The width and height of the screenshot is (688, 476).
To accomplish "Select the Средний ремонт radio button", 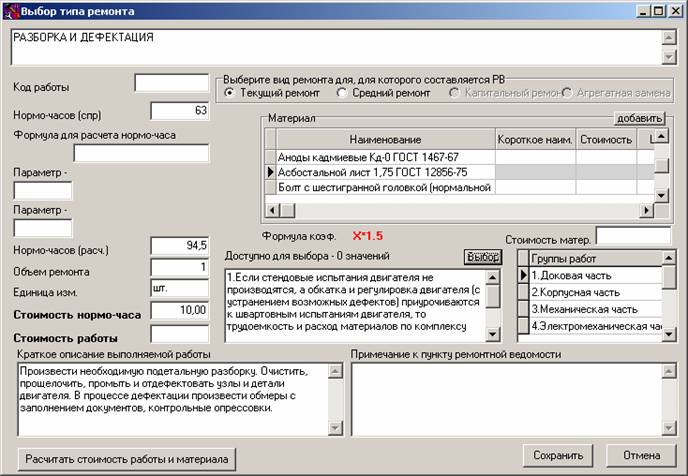I will pyautogui.click(x=341, y=93).
